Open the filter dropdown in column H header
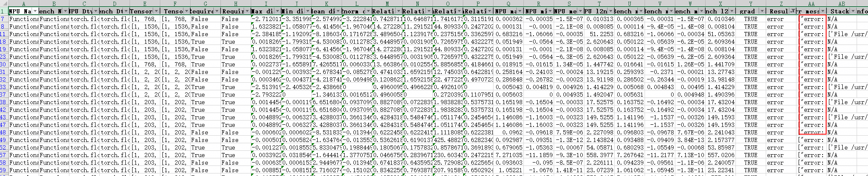868x176 pixels. [247, 11]
